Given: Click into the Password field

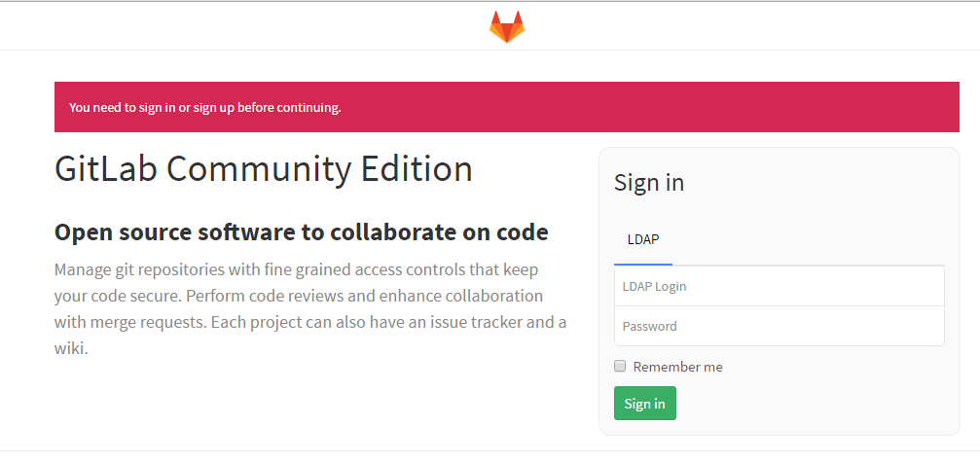Looking at the screenshot, I should [x=779, y=326].
